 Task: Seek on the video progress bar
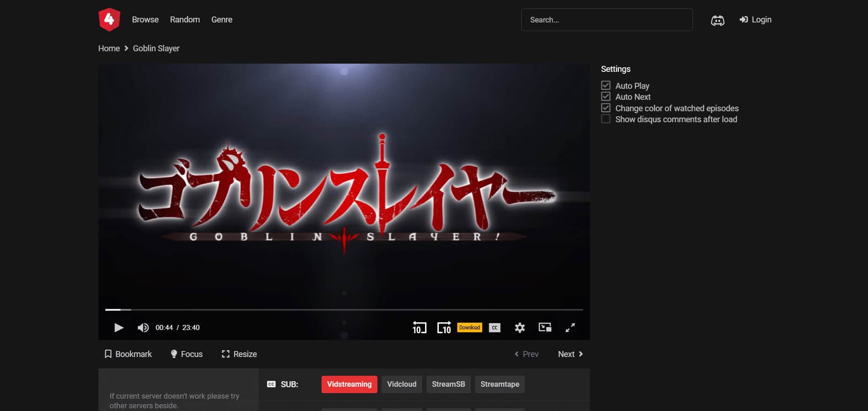tap(344, 310)
